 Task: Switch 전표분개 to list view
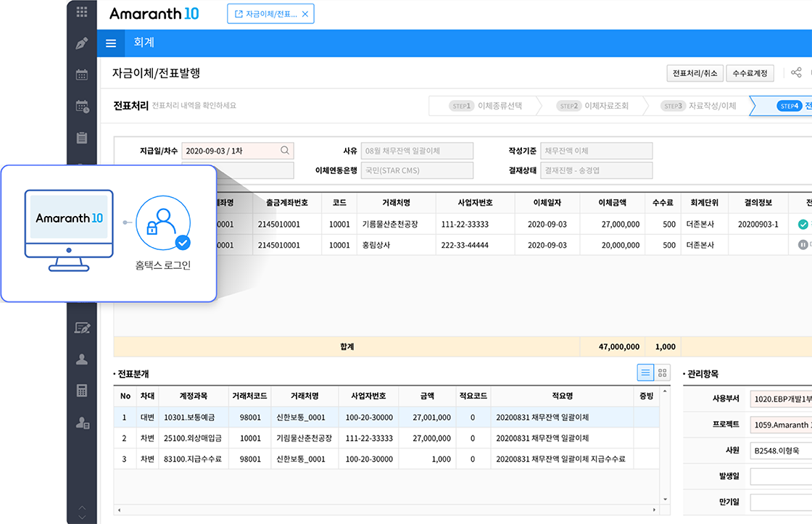coord(645,373)
